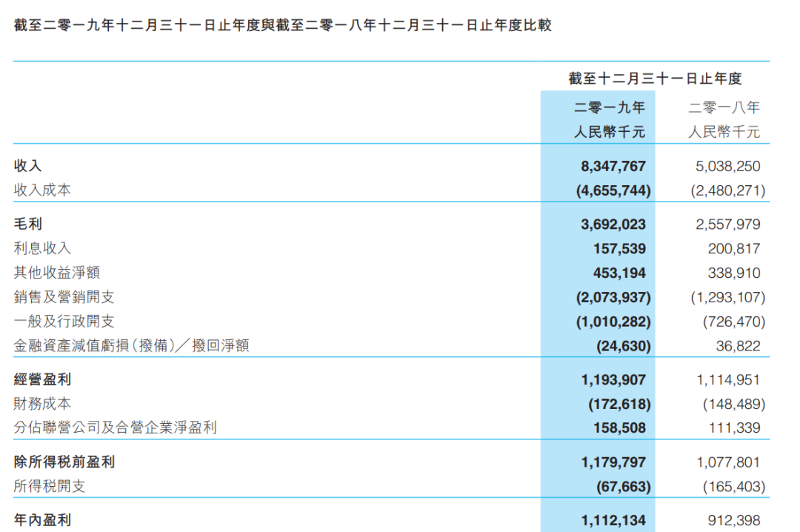The height and width of the screenshot is (532, 800).
Task: Click the 金融資產減值虧損 row label
Action: (131, 345)
